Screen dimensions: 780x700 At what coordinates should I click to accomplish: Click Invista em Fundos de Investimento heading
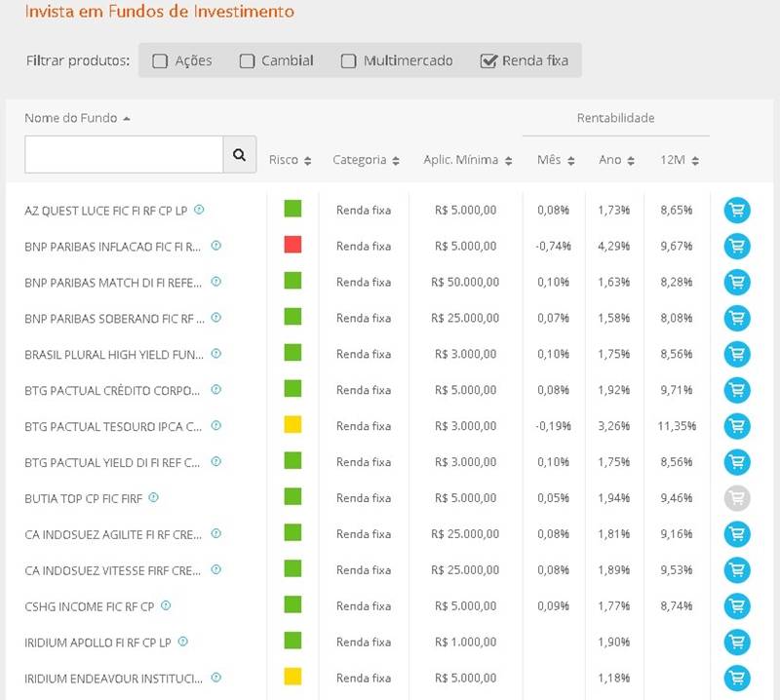159,11
